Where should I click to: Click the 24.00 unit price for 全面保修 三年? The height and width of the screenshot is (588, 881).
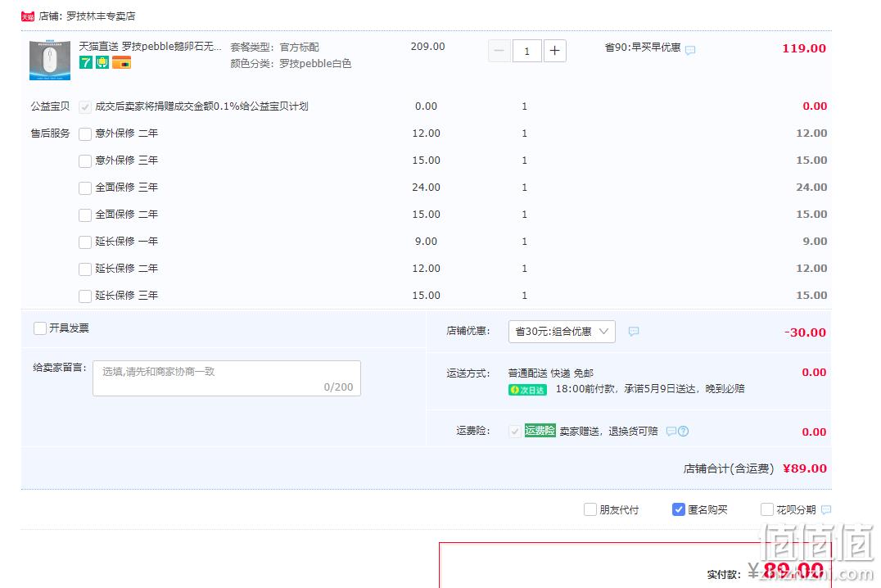click(x=426, y=188)
